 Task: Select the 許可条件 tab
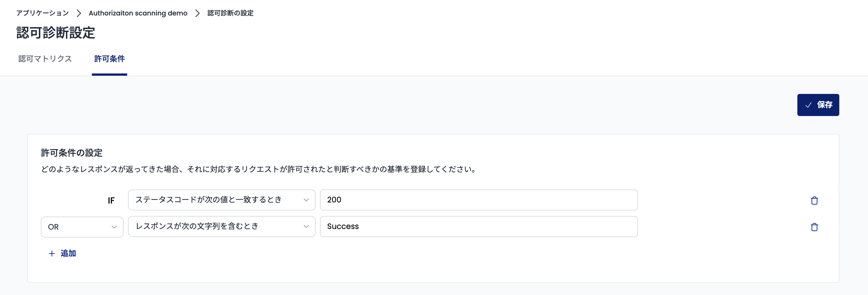[x=110, y=59]
